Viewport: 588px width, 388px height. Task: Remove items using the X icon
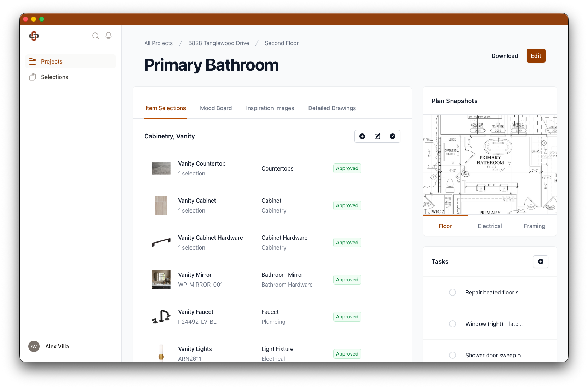[x=392, y=136]
